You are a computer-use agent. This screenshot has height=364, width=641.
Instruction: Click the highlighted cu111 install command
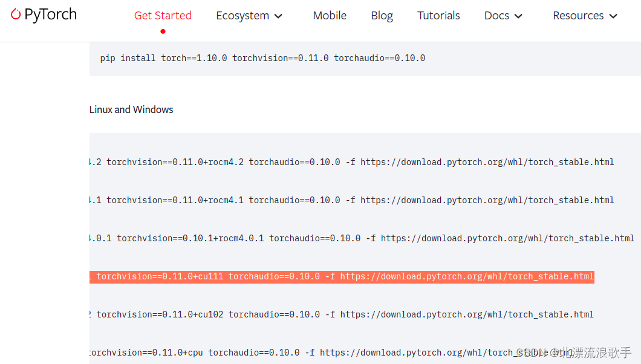click(342, 276)
